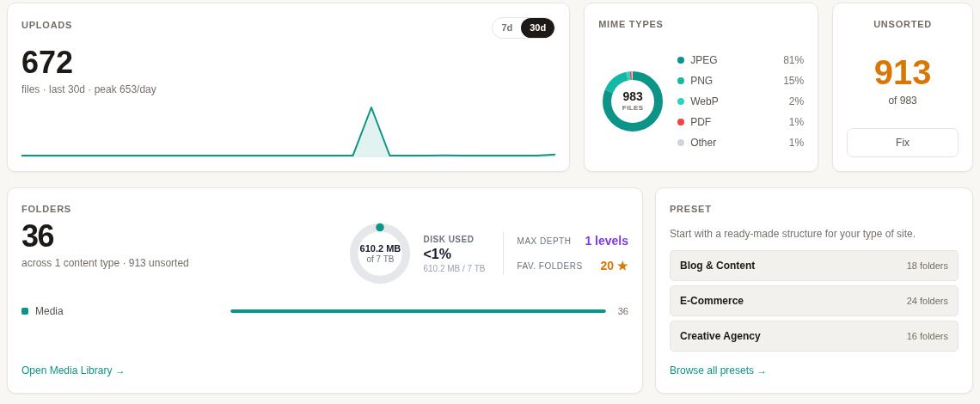This screenshot has width=980, height=404.
Task: Click the 672 uploads count
Action: pyautogui.click(x=47, y=63)
